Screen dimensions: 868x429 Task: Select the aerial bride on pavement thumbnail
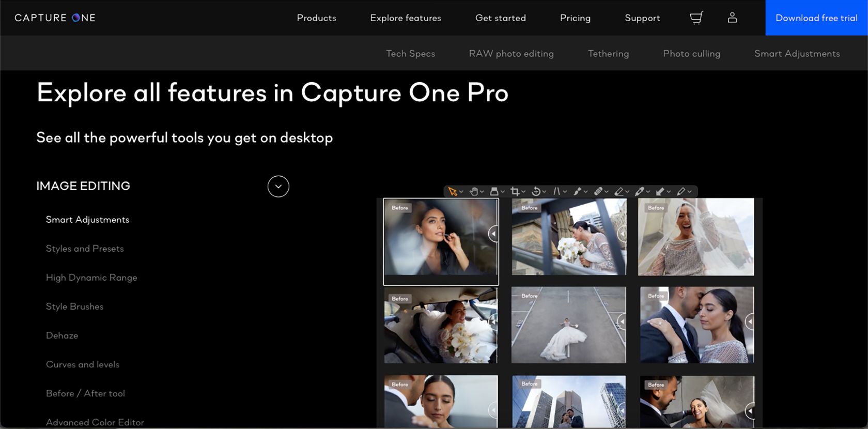[568, 325]
